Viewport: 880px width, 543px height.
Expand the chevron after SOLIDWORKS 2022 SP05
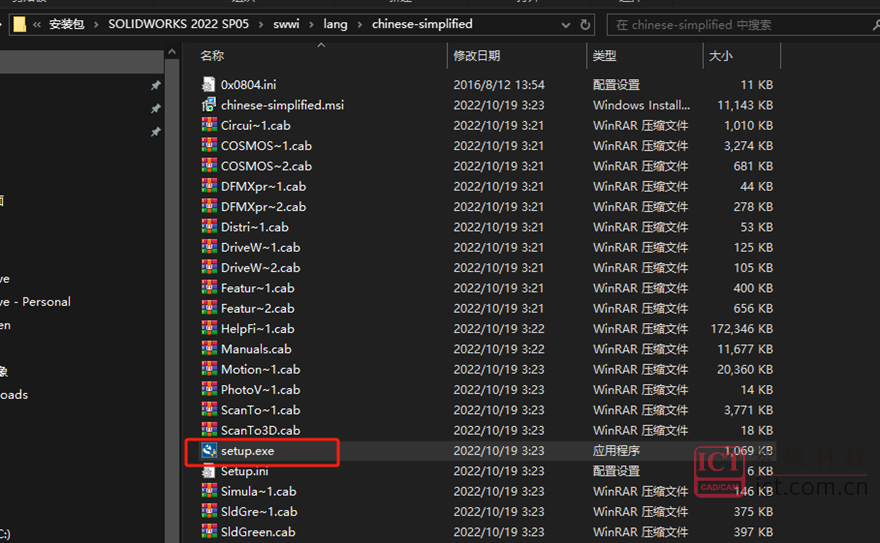click(x=261, y=25)
